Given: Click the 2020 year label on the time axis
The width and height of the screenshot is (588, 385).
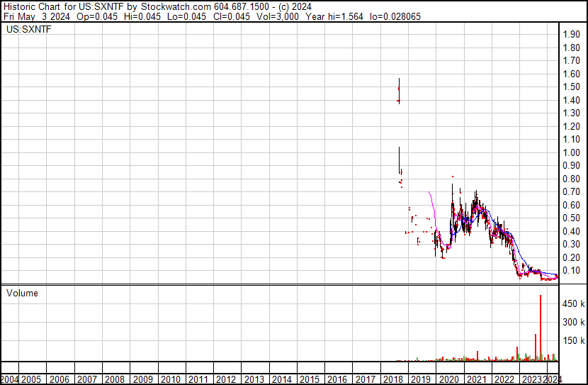Looking at the screenshot, I should coord(449,380).
